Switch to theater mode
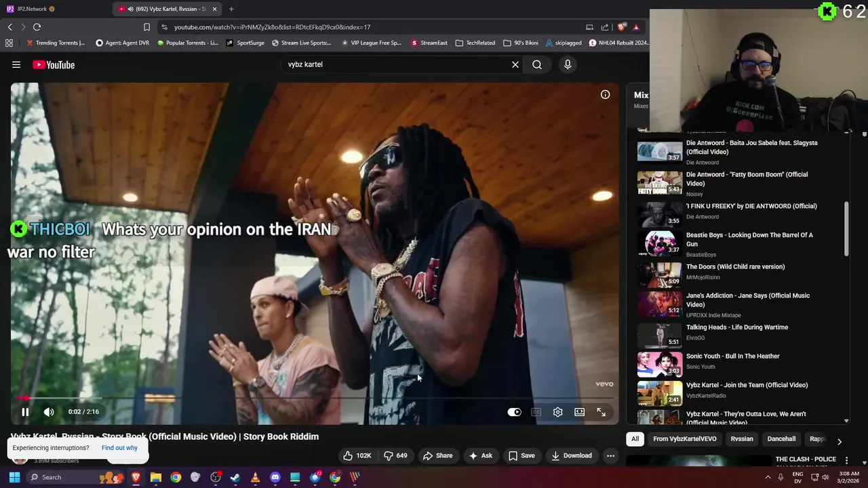Image resolution: width=868 pixels, height=488 pixels. [x=579, y=412]
